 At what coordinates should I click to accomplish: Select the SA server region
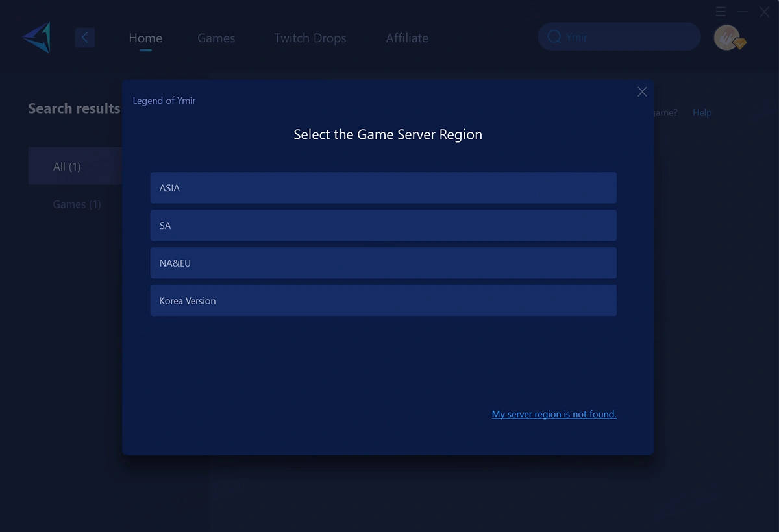pyautogui.click(x=383, y=225)
